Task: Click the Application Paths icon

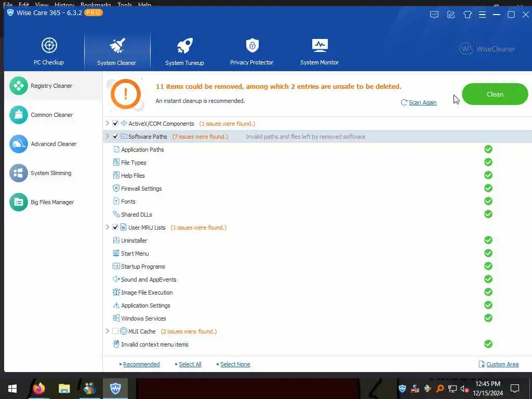Action: point(116,149)
